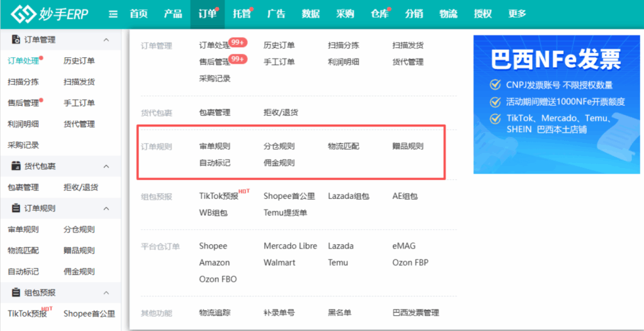
Task: Select 物流匹配 in the left sidebar
Action: pyautogui.click(x=23, y=251)
